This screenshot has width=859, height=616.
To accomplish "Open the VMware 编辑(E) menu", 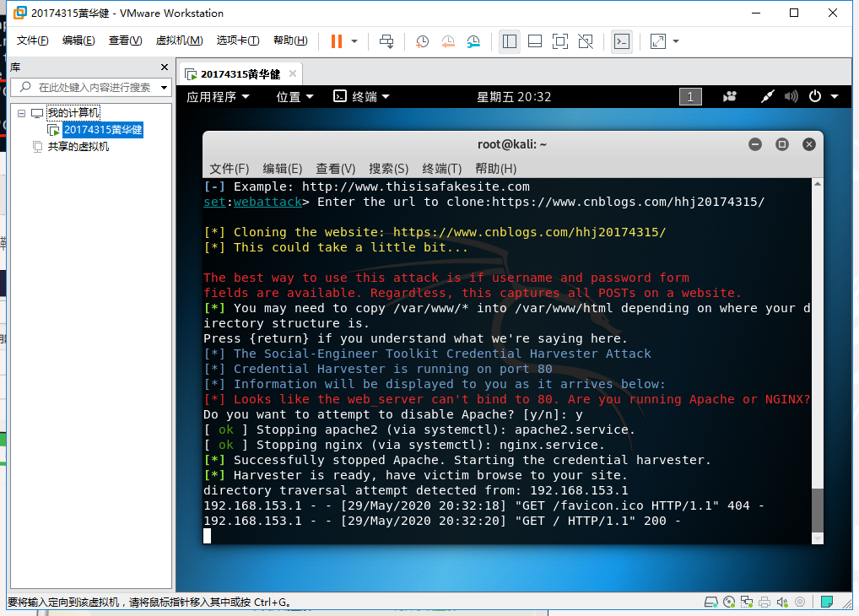I will pyautogui.click(x=78, y=41).
